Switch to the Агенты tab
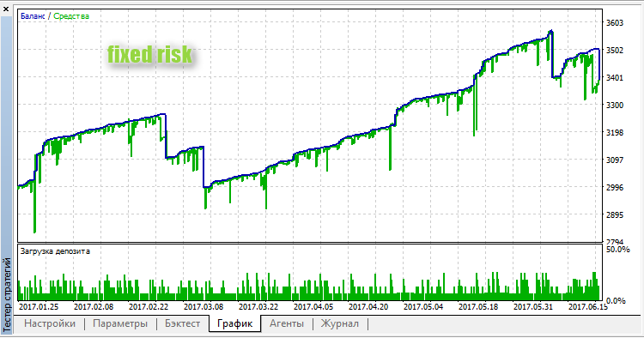Viewport: 644px width, 338px height. click(287, 323)
